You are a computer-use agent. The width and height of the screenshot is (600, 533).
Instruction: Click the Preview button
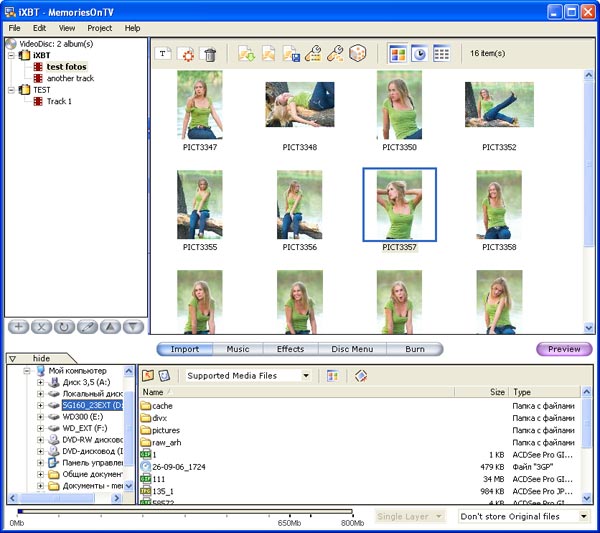[x=564, y=349]
